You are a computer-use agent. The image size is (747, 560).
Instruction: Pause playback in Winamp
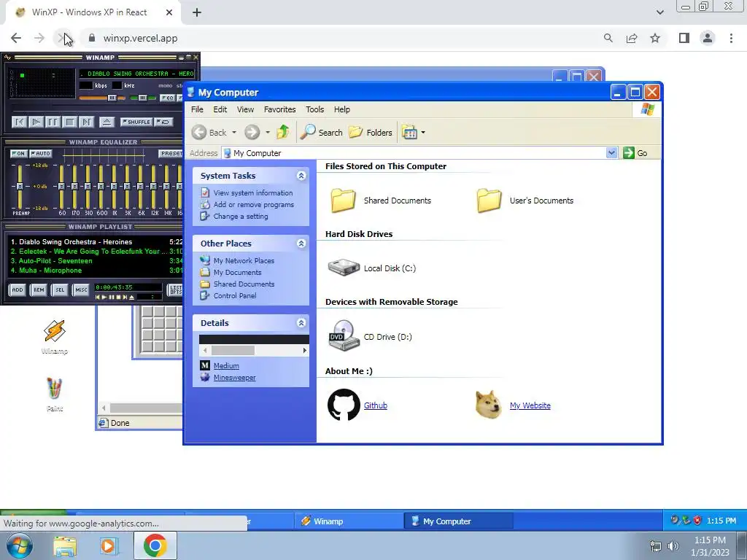(53, 122)
